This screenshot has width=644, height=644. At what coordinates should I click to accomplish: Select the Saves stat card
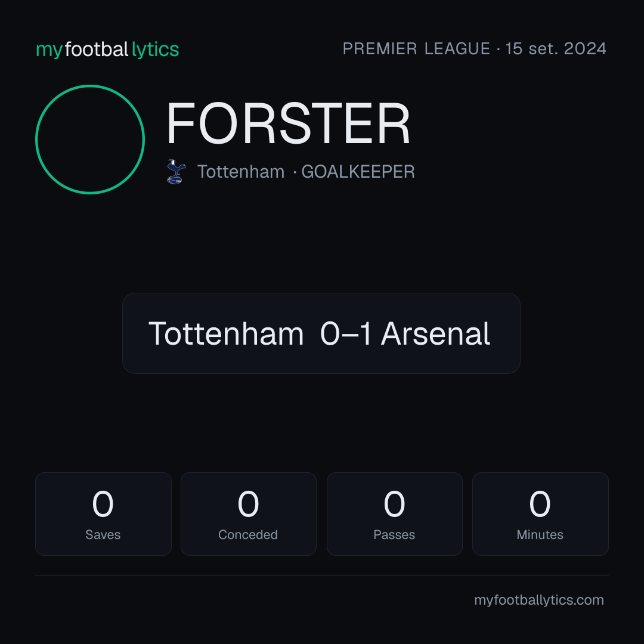pos(103,514)
